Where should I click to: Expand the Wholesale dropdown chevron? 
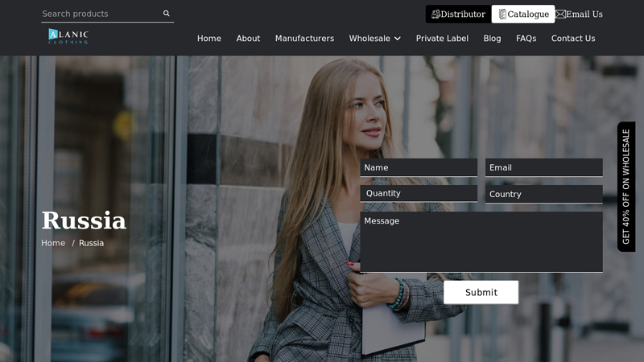(x=397, y=39)
